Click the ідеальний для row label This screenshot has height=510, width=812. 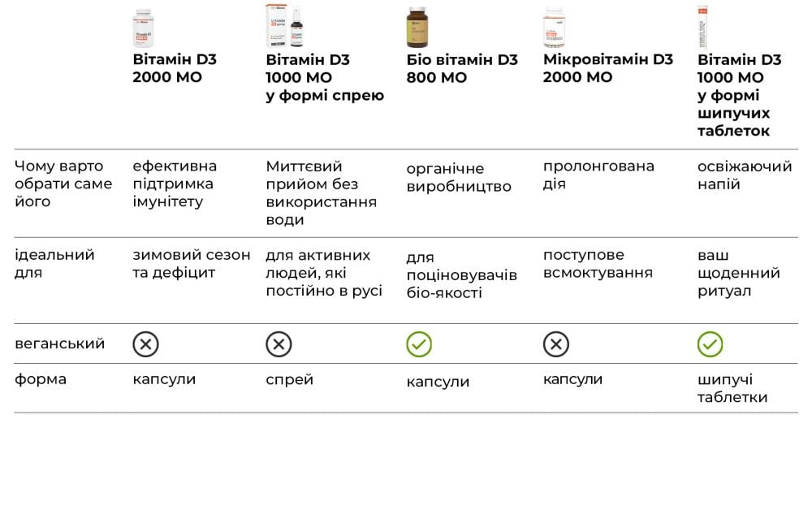pyautogui.click(x=54, y=264)
